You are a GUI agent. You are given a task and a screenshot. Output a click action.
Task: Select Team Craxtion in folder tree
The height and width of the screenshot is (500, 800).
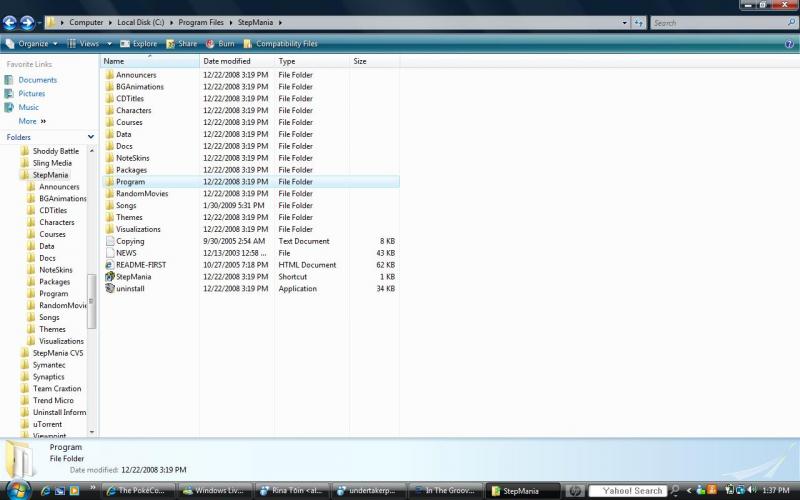pyautogui.click(x=57, y=389)
